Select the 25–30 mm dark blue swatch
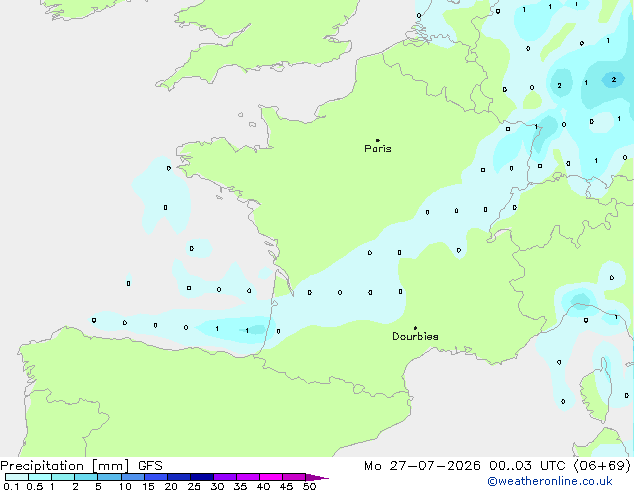Image resolution: width=634 pixels, height=490 pixels. [201, 477]
